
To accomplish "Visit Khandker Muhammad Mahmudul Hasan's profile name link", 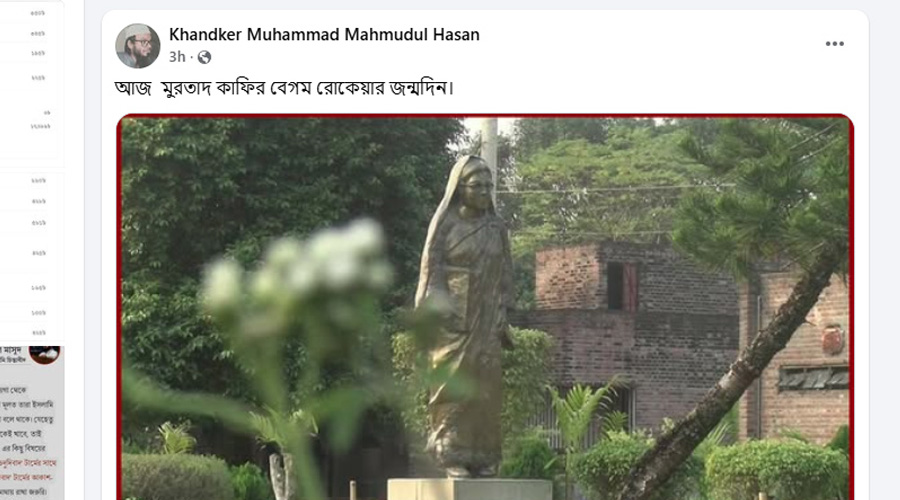I will (x=324, y=34).
